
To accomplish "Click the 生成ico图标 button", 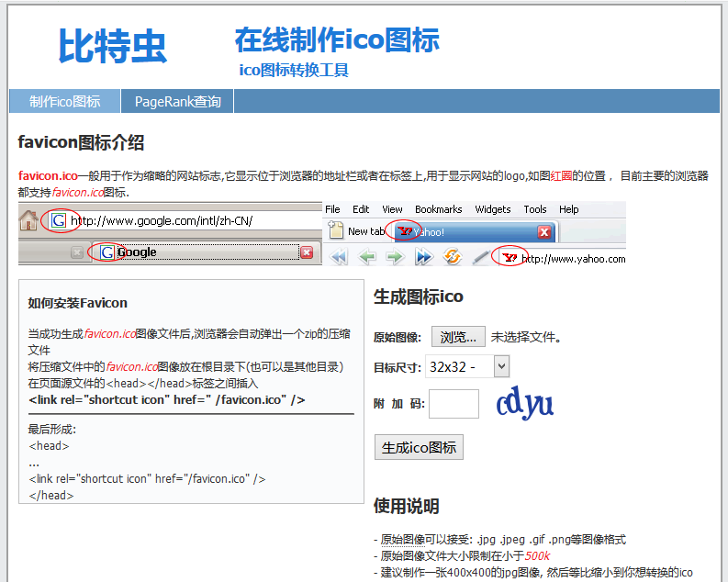I will pos(419,447).
